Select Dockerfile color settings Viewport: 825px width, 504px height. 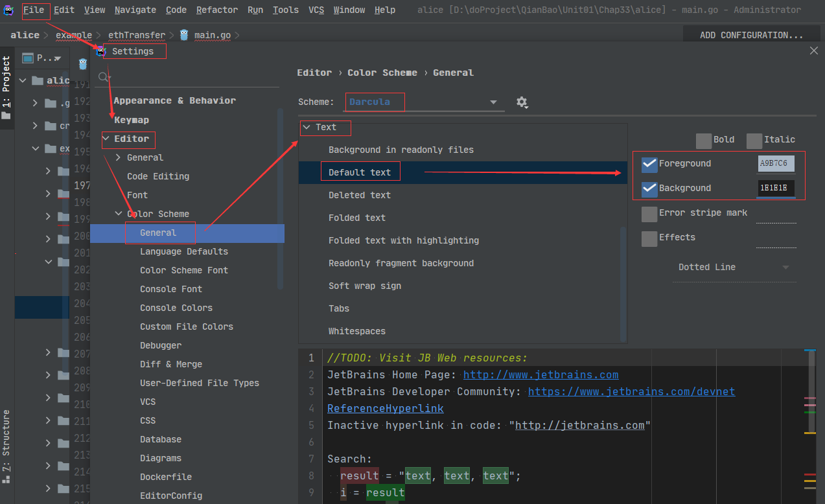(166, 477)
